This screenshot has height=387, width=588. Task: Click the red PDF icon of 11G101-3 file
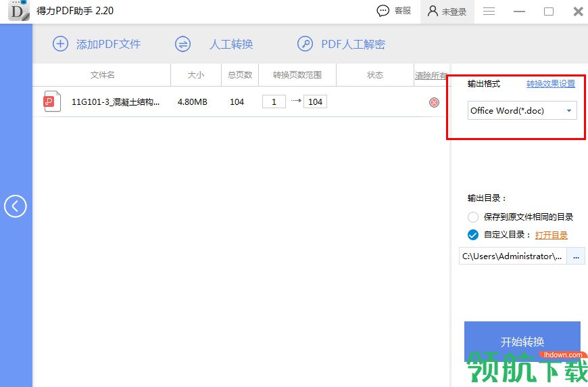[x=52, y=101]
